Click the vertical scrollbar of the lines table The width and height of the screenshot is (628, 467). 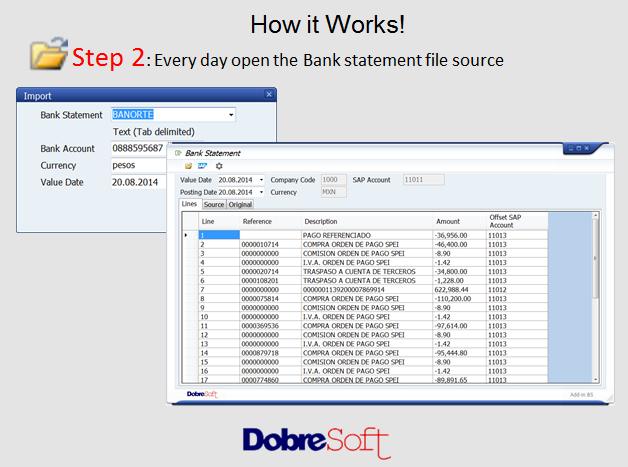click(x=596, y=256)
